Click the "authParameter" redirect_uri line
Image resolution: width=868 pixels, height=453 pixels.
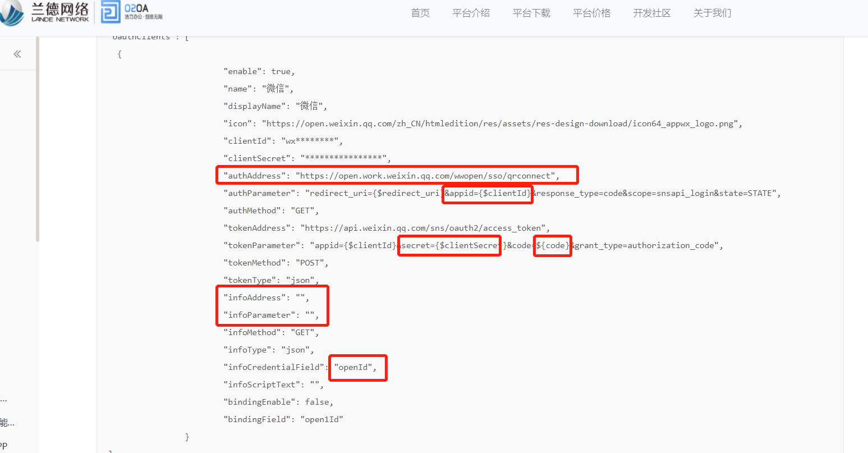[502, 193]
